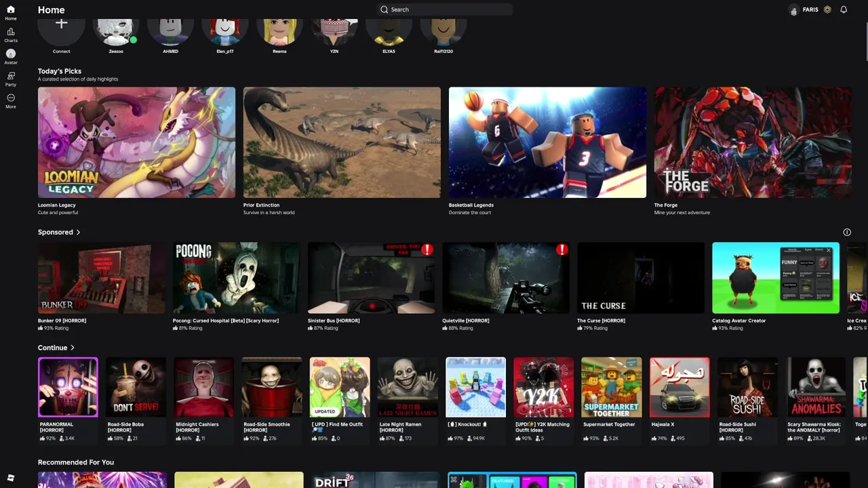Continue playing Road-Side Boba [HORROR]
This screenshot has height=488, width=868.
pyautogui.click(x=136, y=387)
